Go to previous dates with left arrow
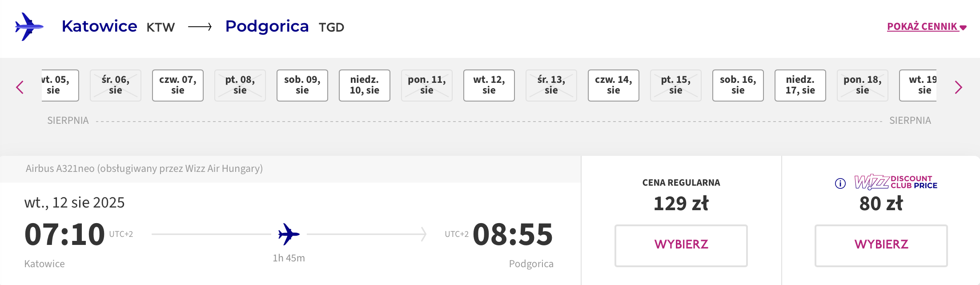Image resolution: width=980 pixels, height=285 pixels. pyautogui.click(x=20, y=87)
